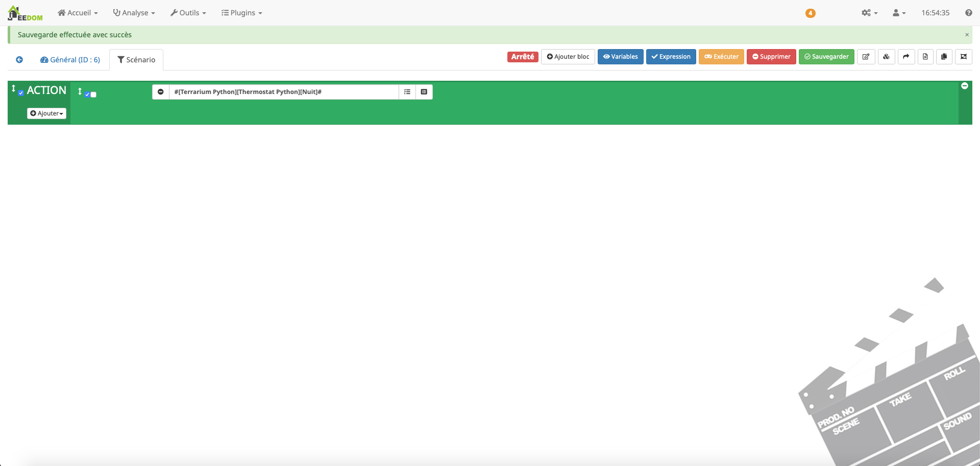Open the command picker table icon
The image size is (980, 466).
[x=424, y=92]
